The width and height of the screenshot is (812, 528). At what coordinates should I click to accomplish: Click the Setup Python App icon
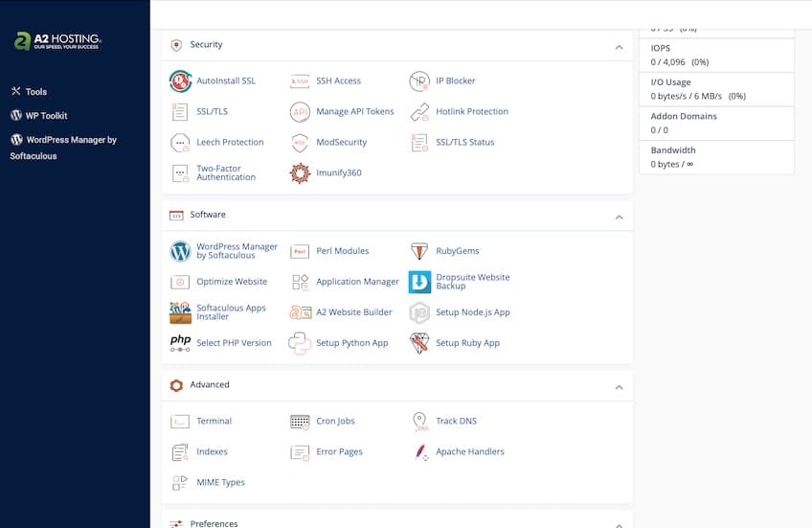300,343
